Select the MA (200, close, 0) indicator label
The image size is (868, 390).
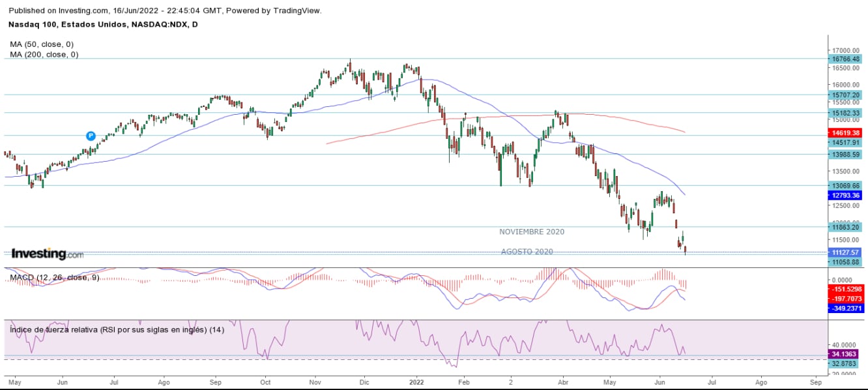[x=44, y=55]
